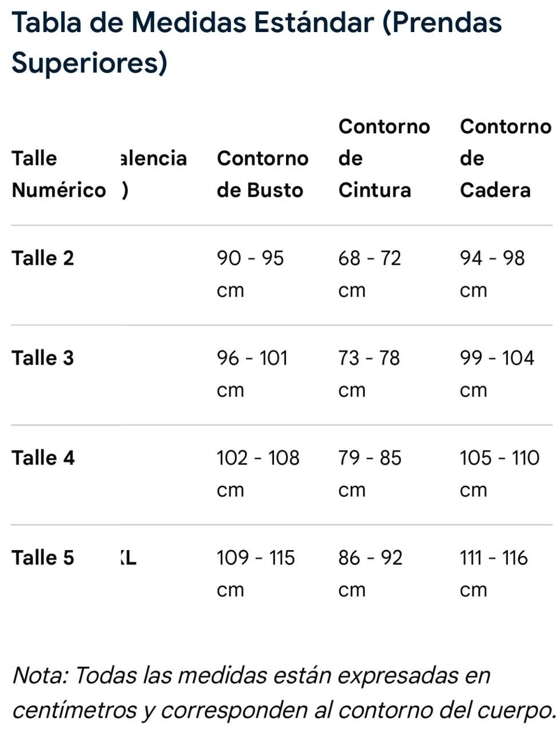This screenshot has width=560, height=732.
Task: Select the Talle 2 row label
Action: coord(43,258)
